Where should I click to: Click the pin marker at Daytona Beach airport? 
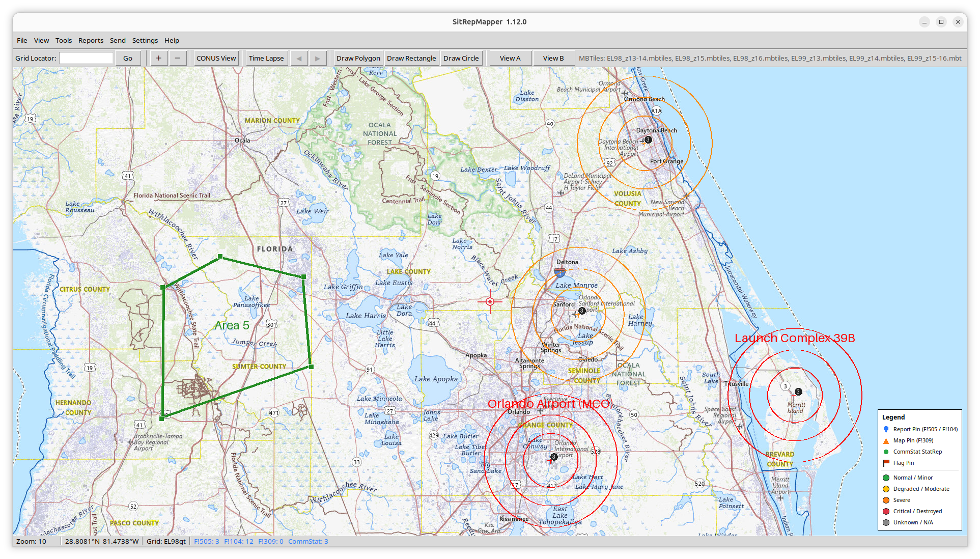click(648, 139)
